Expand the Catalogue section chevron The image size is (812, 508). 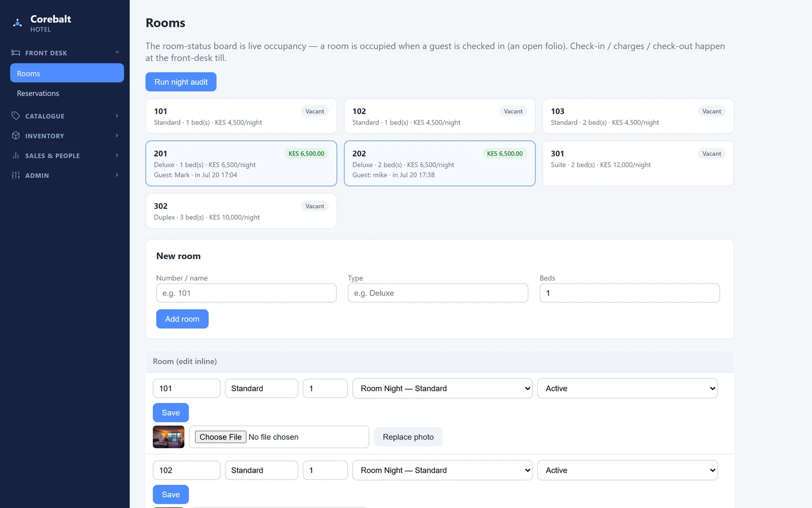coord(117,116)
